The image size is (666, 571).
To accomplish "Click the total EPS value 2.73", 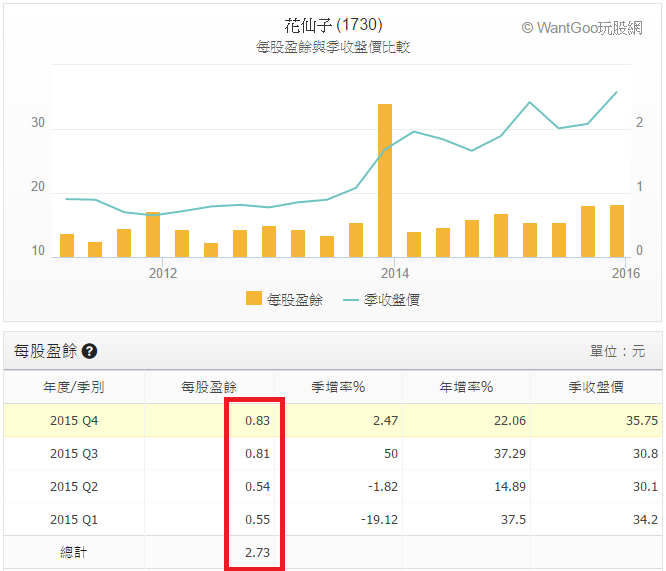I will pos(257,552).
